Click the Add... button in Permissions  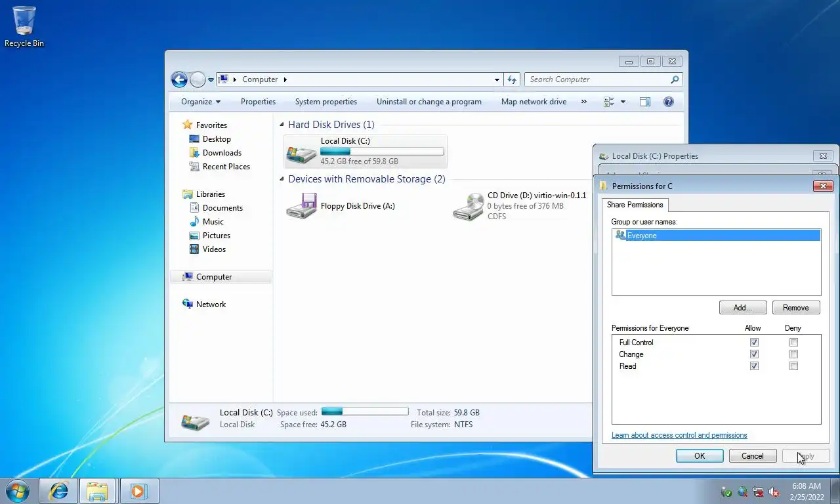[x=743, y=308]
